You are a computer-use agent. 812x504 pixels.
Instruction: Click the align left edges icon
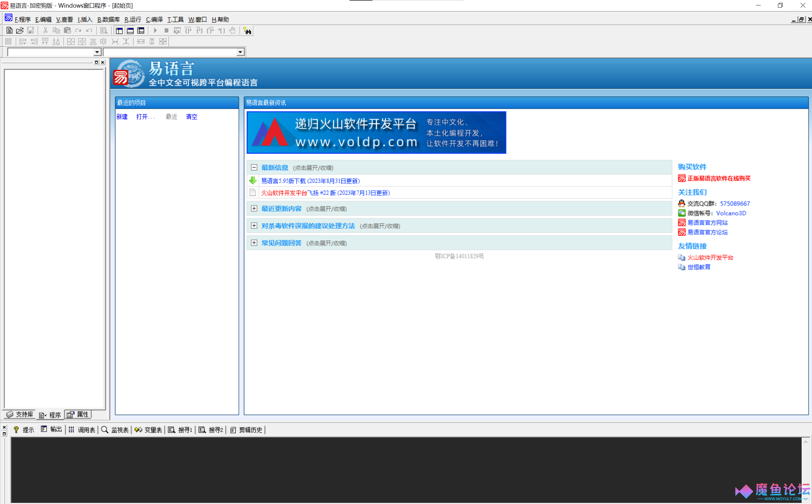coord(23,41)
